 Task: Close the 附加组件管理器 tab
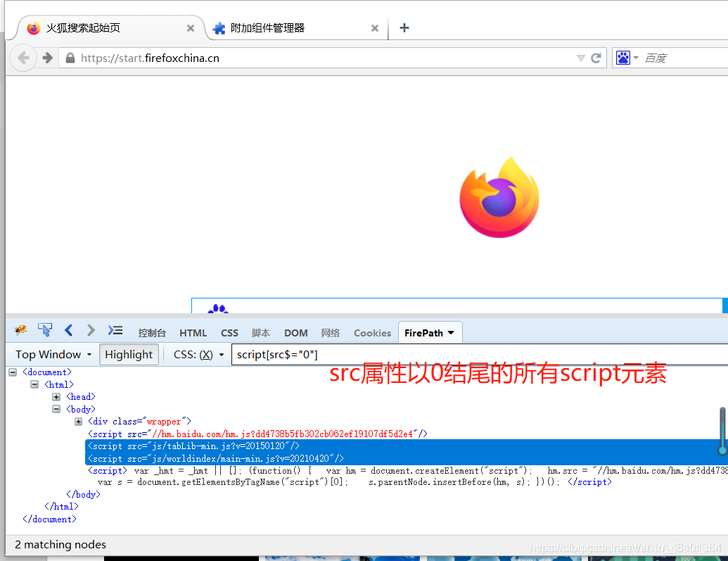click(375, 28)
